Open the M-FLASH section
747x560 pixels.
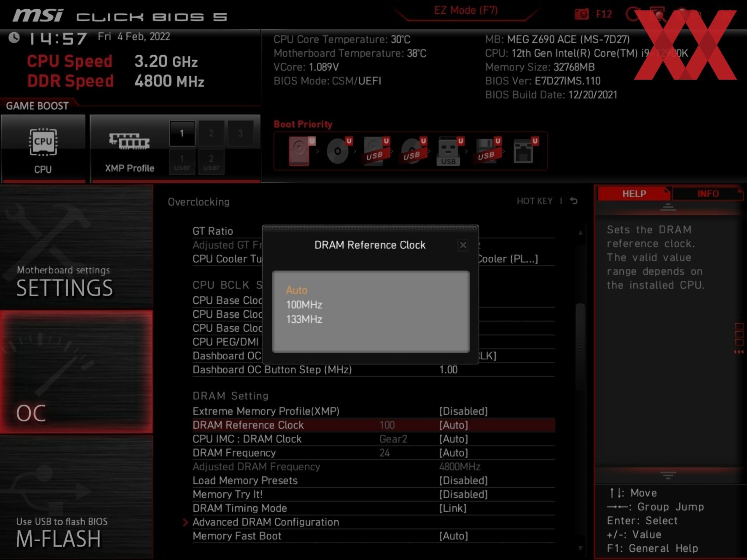[77, 497]
